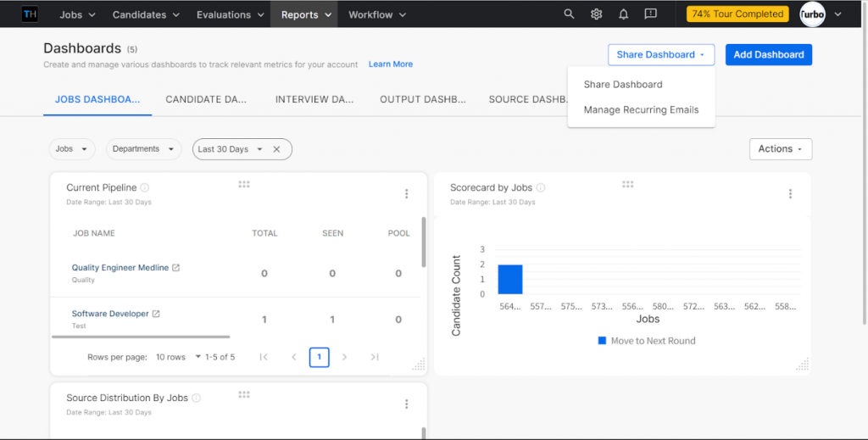Click the Current Pipeline vertical scrollbar
This screenshot has height=440, width=868.
click(423, 246)
